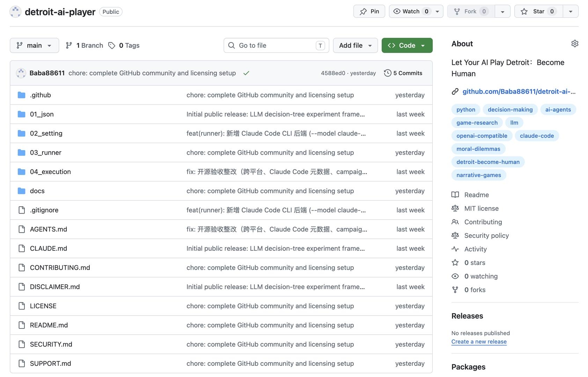Click the tag icon next to 0 Tags

112,45
